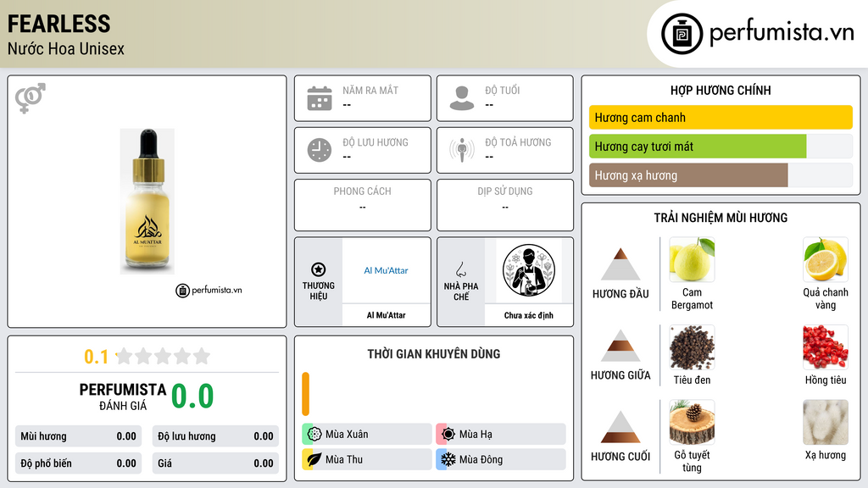
Task: Click the perfumista.vn site name text
Action: (782, 32)
